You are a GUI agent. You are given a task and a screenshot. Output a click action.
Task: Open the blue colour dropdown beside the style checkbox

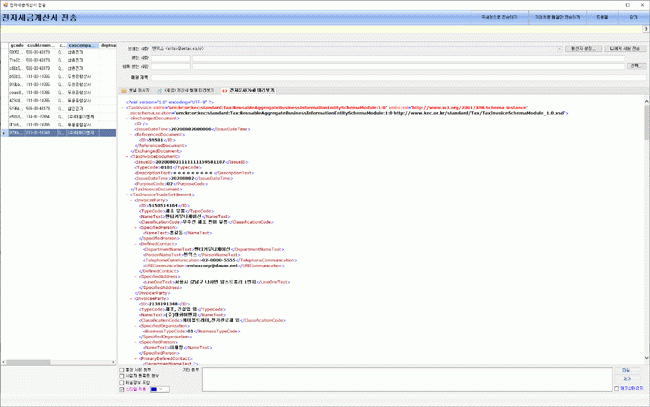click(x=161, y=389)
